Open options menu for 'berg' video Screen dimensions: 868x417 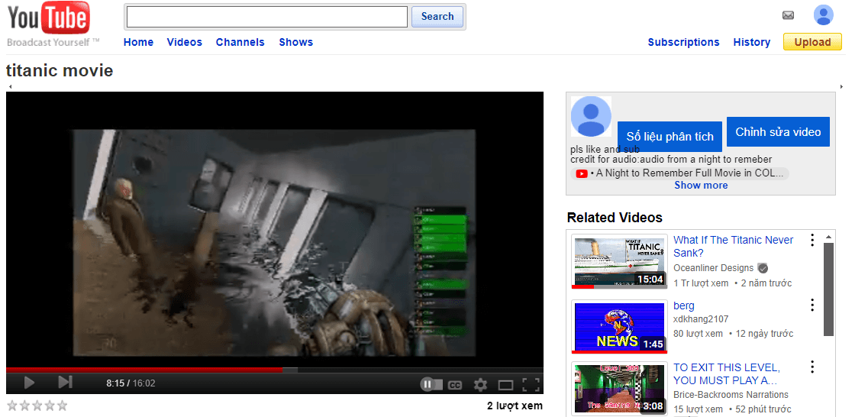(812, 305)
